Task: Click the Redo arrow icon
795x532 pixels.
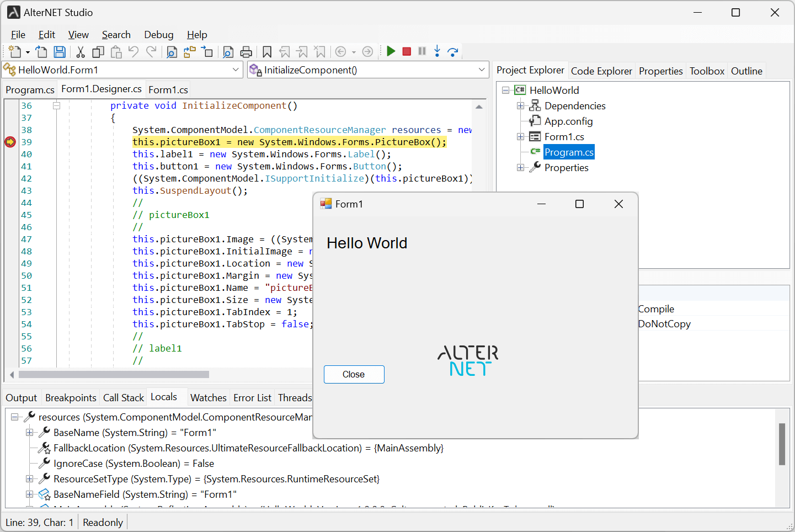Action: point(151,52)
